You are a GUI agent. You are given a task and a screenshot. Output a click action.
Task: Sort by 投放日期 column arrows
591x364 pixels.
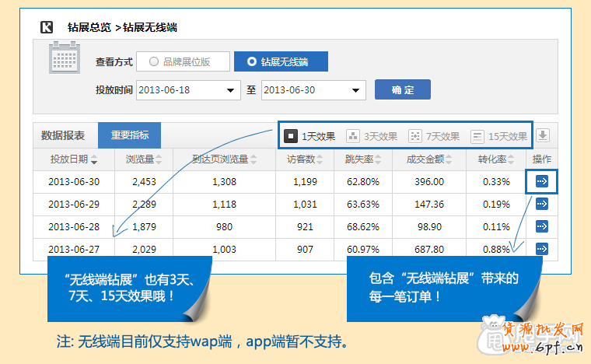coord(94,159)
